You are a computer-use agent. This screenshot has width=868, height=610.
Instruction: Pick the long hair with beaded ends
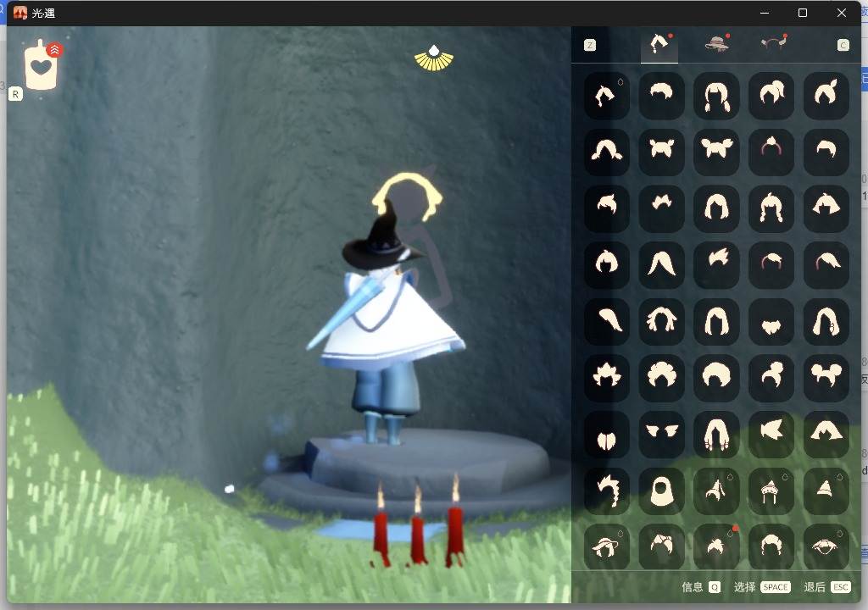point(716,435)
